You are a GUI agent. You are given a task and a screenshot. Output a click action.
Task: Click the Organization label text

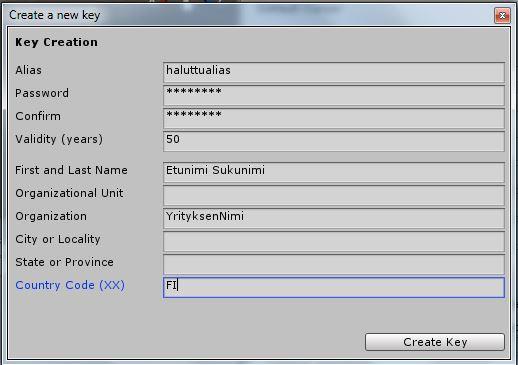(51, 216)
